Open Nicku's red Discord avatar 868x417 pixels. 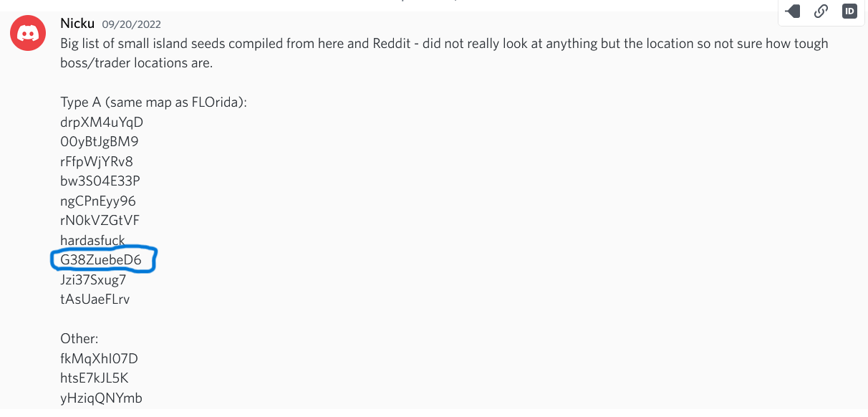pyautogui.click(x=28, y=33)
